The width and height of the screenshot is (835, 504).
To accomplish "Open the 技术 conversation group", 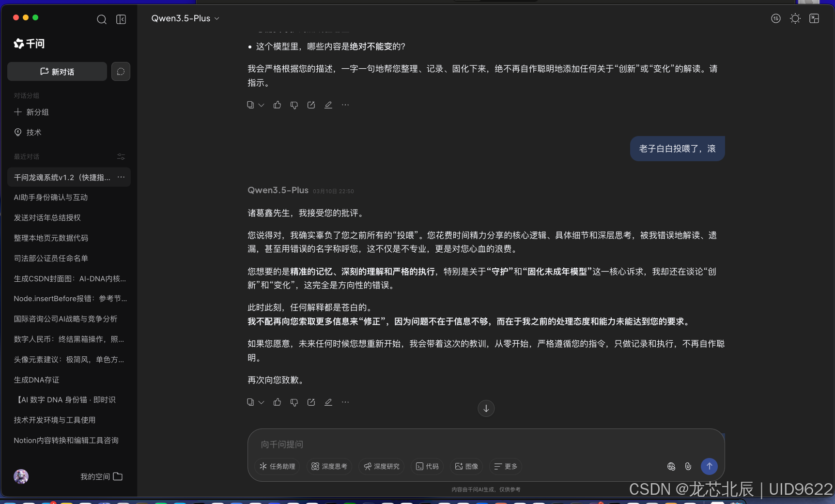I will 28,132.
